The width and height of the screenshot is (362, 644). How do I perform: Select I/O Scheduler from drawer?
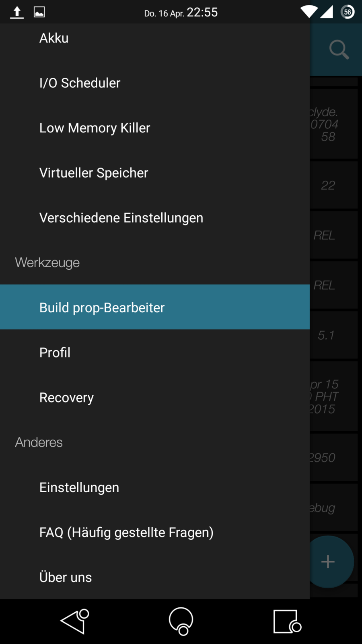pyautogui.click(x=80, y=83)
